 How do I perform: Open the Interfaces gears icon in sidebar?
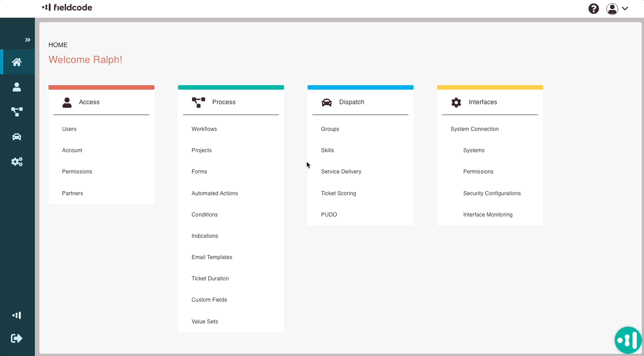[x=17, y=162]
